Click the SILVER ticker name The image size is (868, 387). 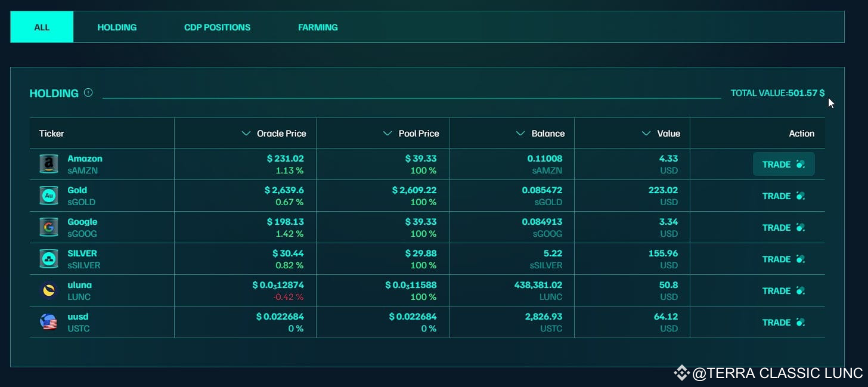pyautogui.click(x=82, y=253)
